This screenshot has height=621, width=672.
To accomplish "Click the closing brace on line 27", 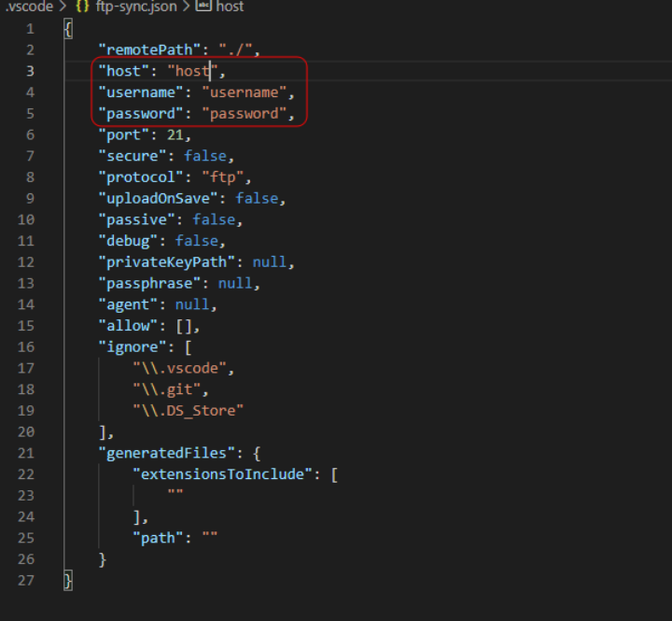I will click(x=68, y=581).
